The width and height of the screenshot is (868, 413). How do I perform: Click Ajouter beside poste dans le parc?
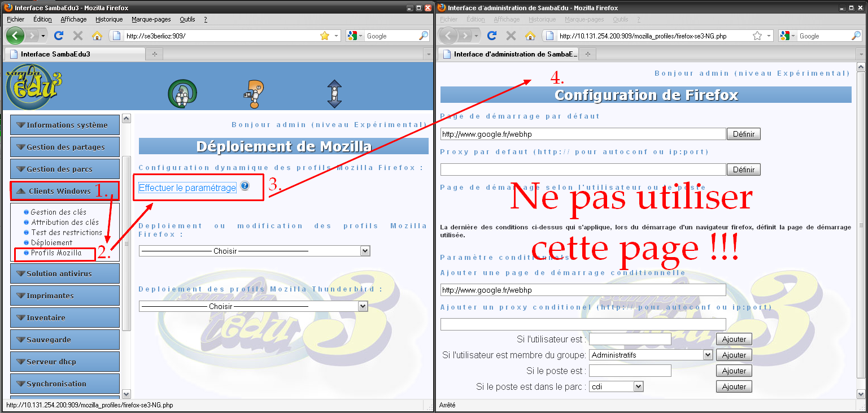[x=734, y=386]
